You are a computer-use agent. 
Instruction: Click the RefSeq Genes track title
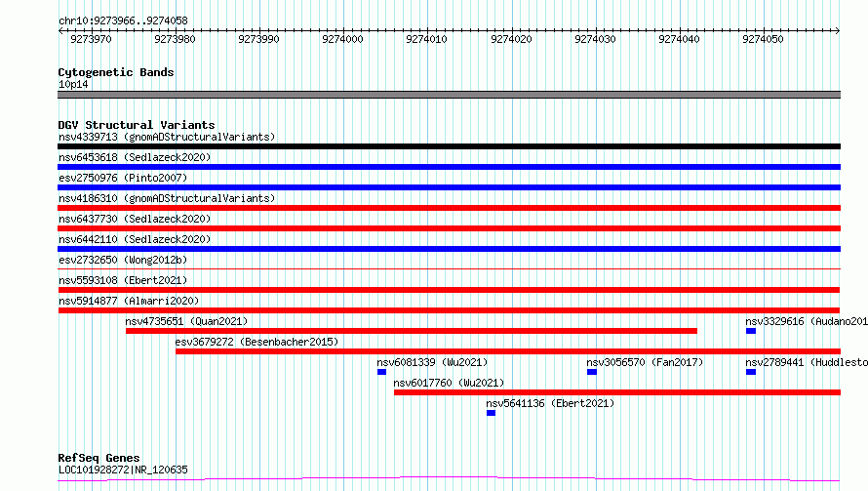99,458
